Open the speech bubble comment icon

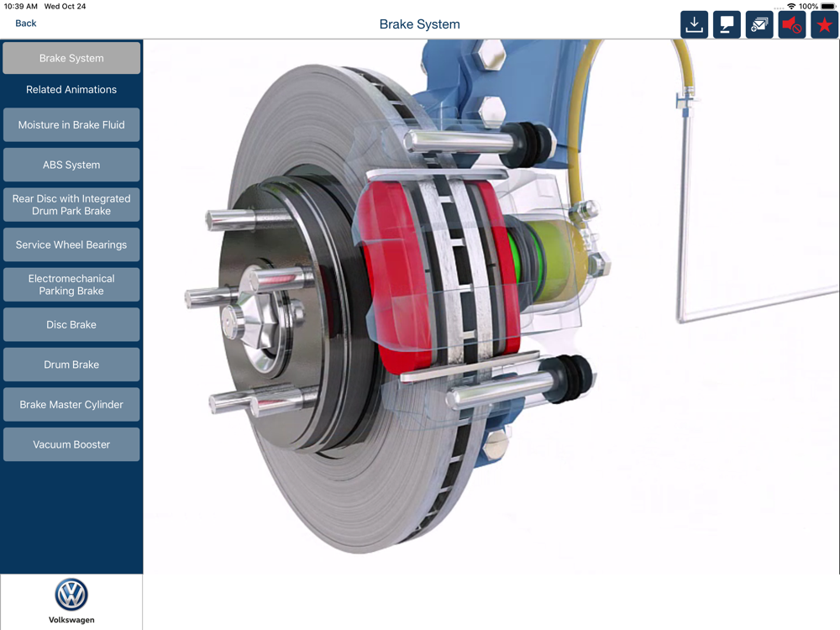[727, 24]
